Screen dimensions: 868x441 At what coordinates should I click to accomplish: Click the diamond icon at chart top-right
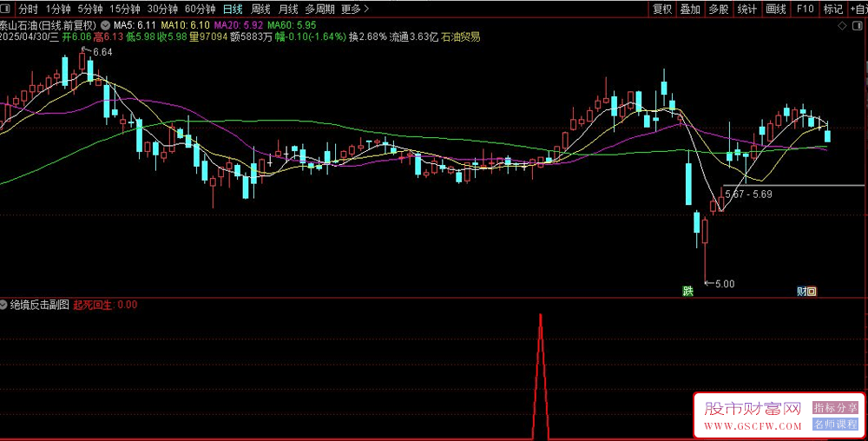[x=842, y=26]
